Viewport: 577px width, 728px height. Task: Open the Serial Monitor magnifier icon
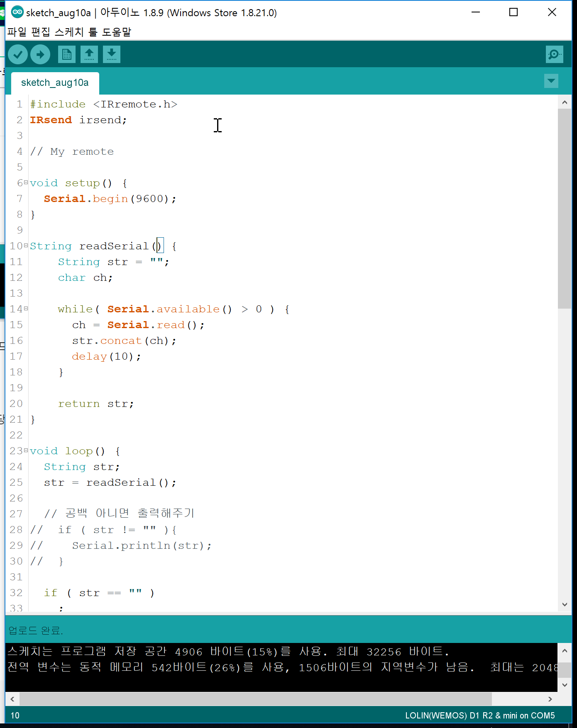tap(555, 54)
